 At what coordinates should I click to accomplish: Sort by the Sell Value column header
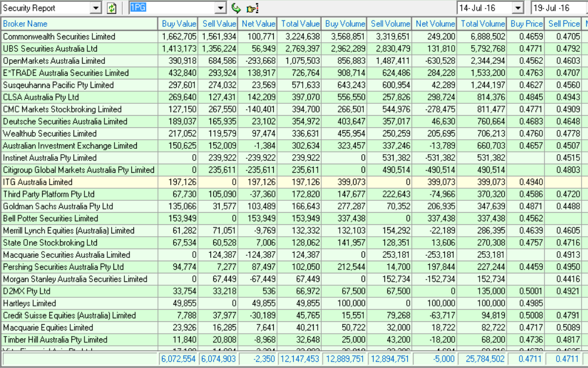[x=218, y=23]
